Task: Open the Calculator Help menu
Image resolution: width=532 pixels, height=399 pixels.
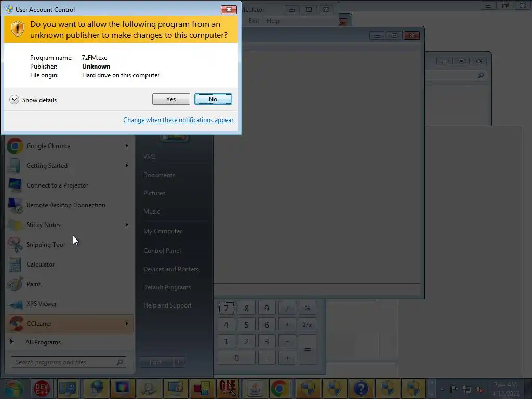Action: tap(273, 21)
